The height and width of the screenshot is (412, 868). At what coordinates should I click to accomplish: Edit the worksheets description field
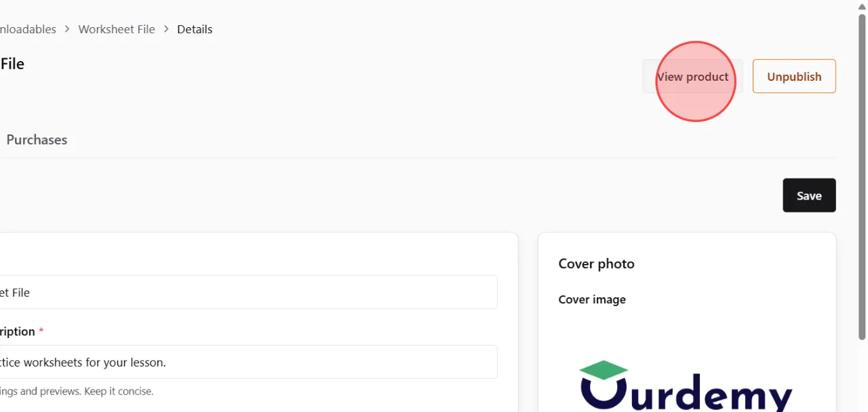(x=248, y=362)
